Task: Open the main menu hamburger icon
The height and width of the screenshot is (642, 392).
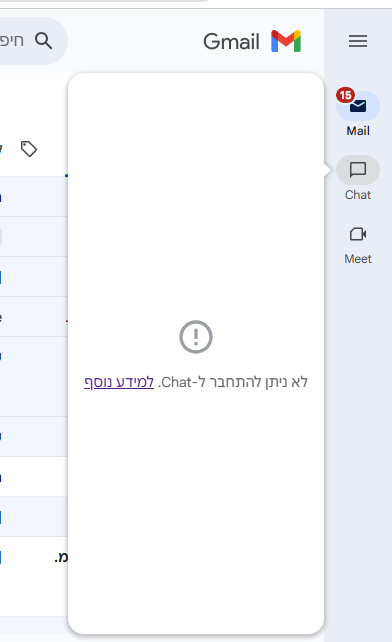Action: tap(358, 41)
